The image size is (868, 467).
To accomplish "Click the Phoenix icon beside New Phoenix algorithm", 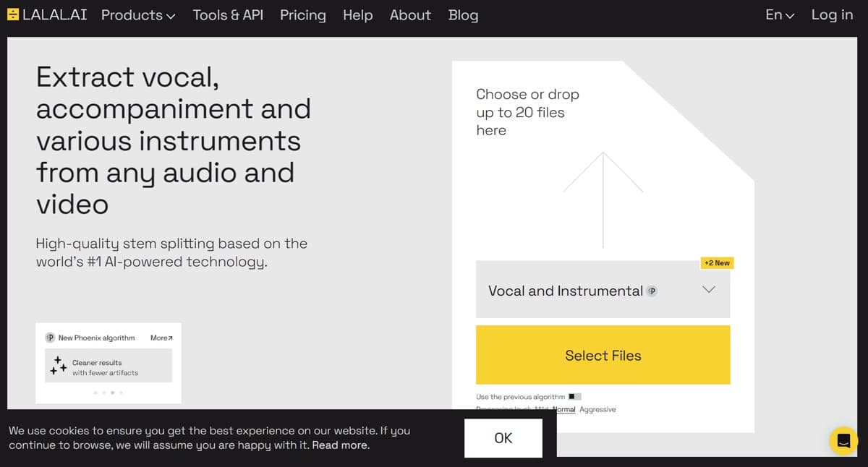I will tap(51, 338).
